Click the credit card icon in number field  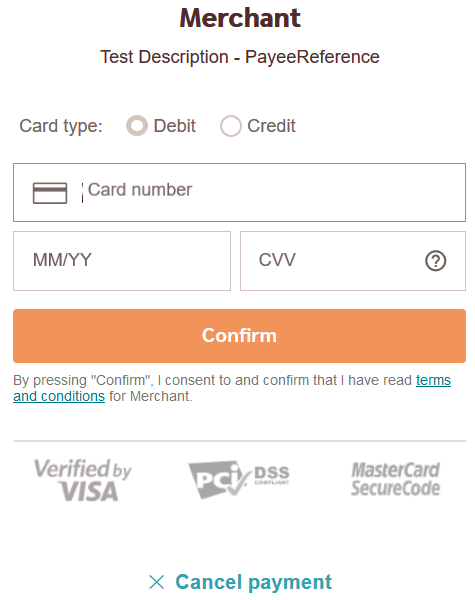(50, 193)
